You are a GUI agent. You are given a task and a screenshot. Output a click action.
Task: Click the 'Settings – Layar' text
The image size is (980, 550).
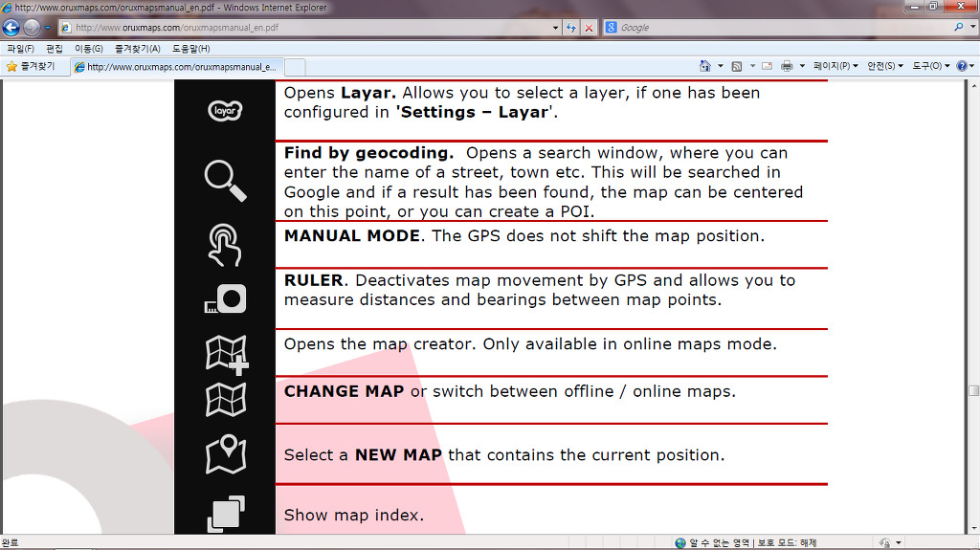tap(475, 113)
